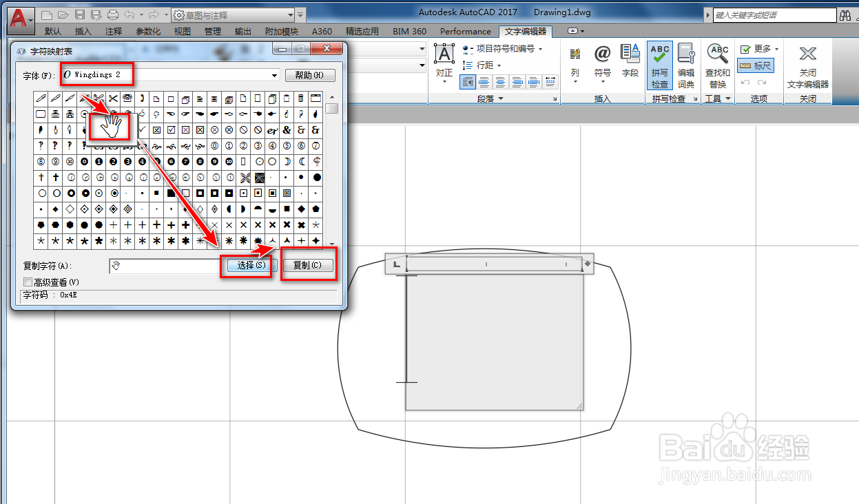The height and width of the screenshot is (504, 859).
Task: Click the binoculars search icon
Action: coord(845,15)
